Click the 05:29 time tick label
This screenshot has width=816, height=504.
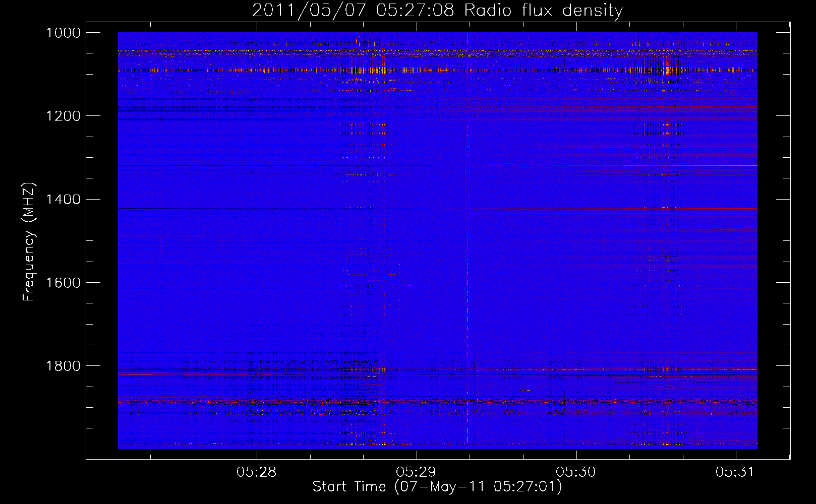coord(416,472)
